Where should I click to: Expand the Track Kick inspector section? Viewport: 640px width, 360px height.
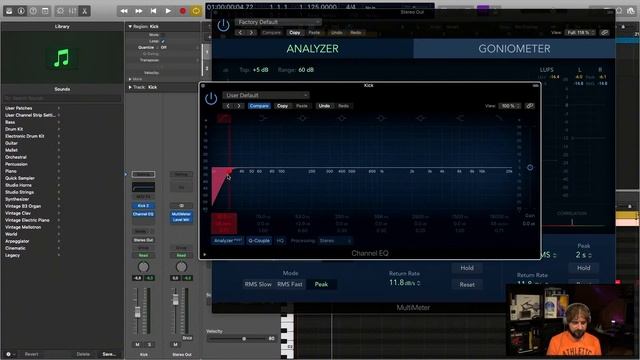point(130,87)
